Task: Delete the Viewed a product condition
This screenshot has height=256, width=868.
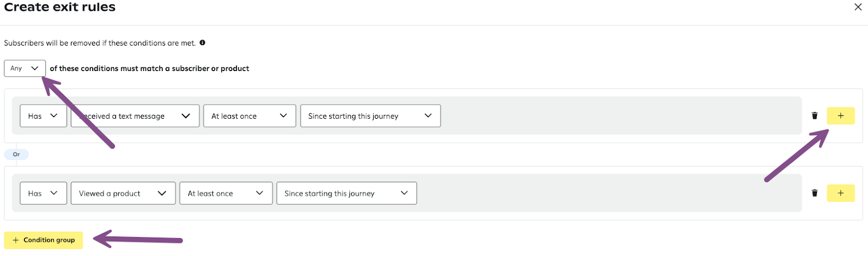Action: [x=814, y=193]
